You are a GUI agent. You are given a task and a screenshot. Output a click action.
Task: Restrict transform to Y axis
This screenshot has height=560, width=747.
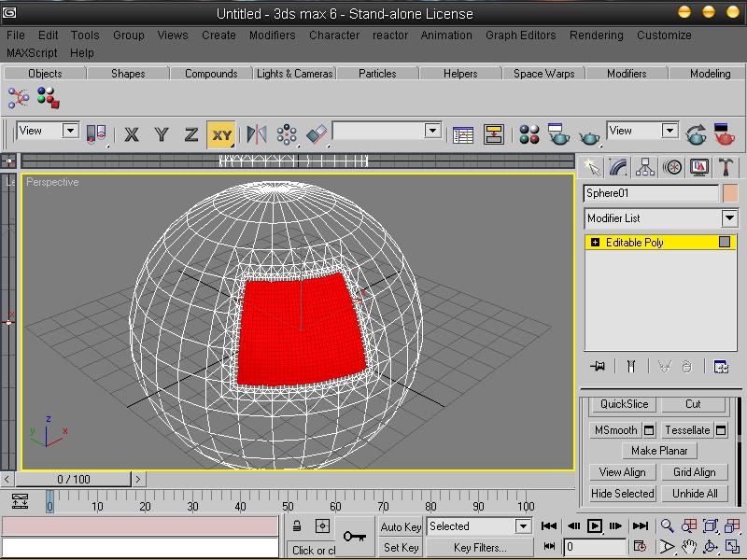coord(162,134)
